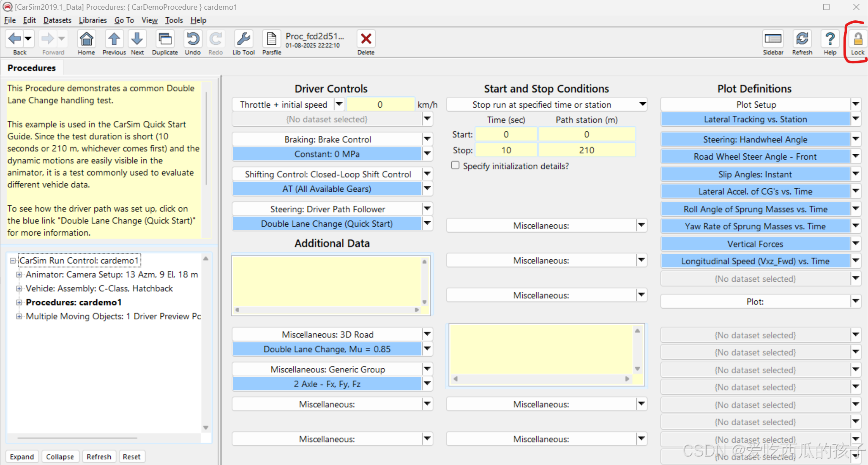
Task: Open the Libraries menu
Action: pyautogui.click(x=93, y=20)
